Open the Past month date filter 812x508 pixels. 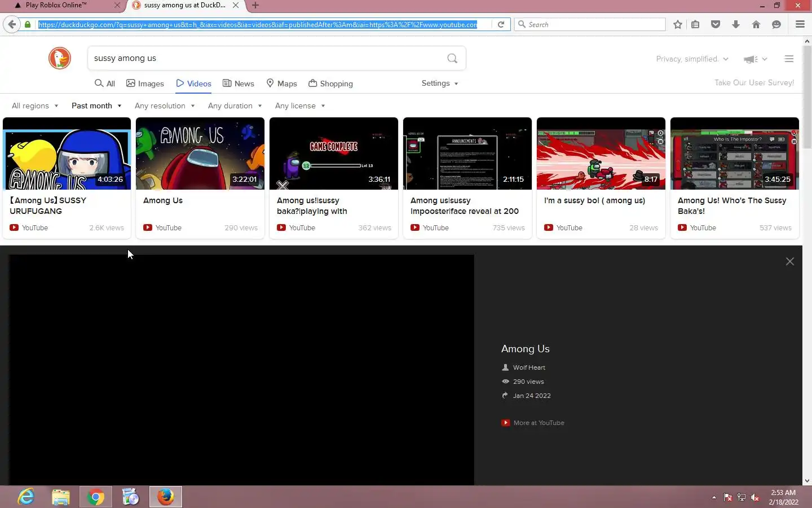click(96, 106)
